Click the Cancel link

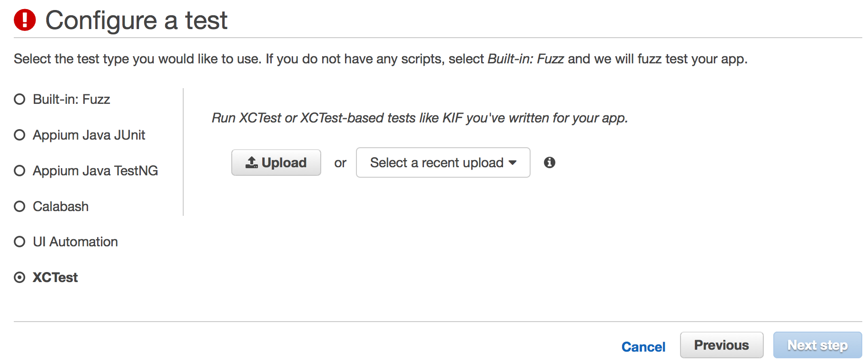click(x=643, y=346)
